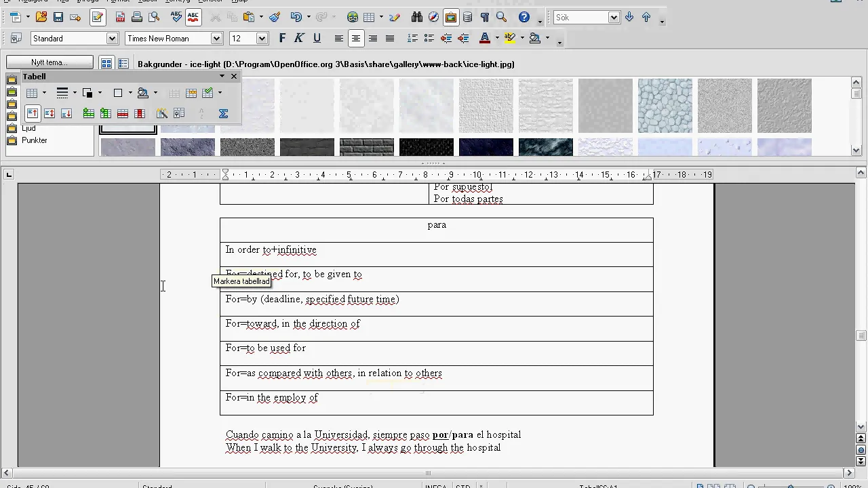Apply the font color red A swatch
The image size is (868, 488).
[x=484, y=39]
